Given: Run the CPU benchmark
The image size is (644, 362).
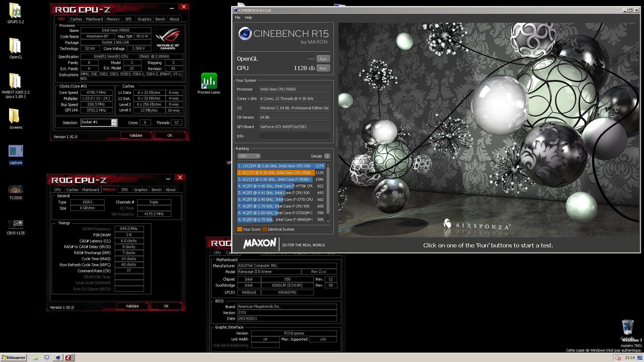Looking at the screenshot, I should [x=323, y=68].
